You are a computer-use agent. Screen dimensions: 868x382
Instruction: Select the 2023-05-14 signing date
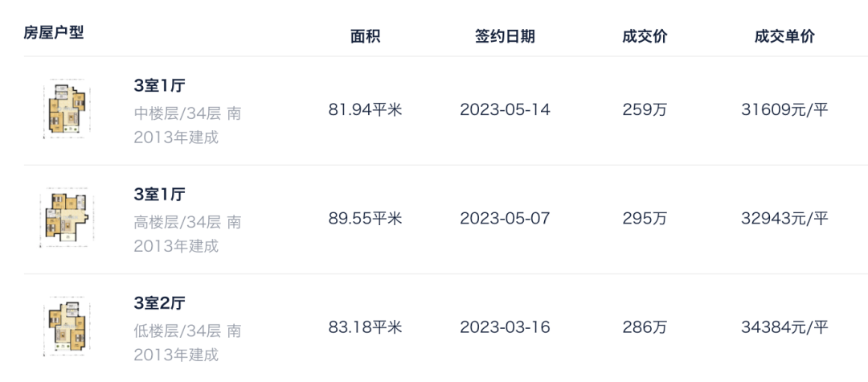click(x=505, y=109)
